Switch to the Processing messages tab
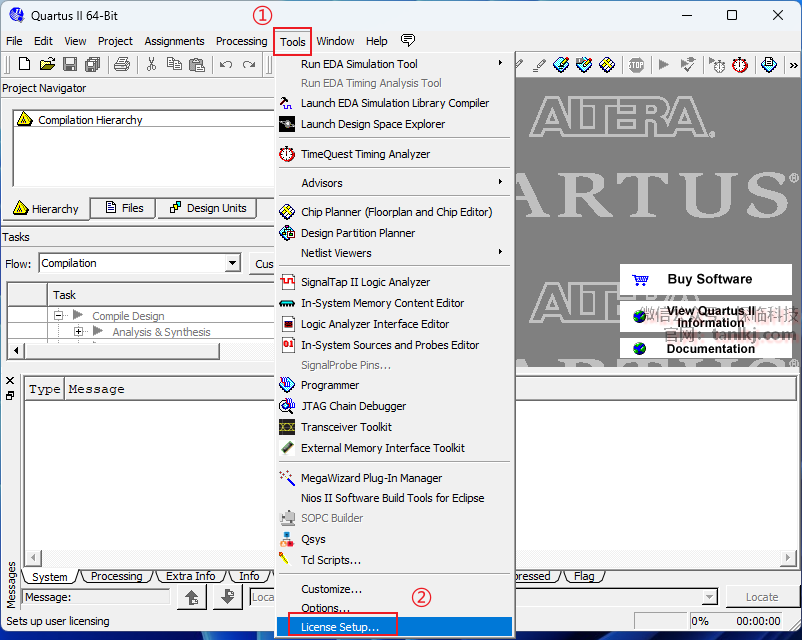The image size is (802, 640). coord(116,576)
